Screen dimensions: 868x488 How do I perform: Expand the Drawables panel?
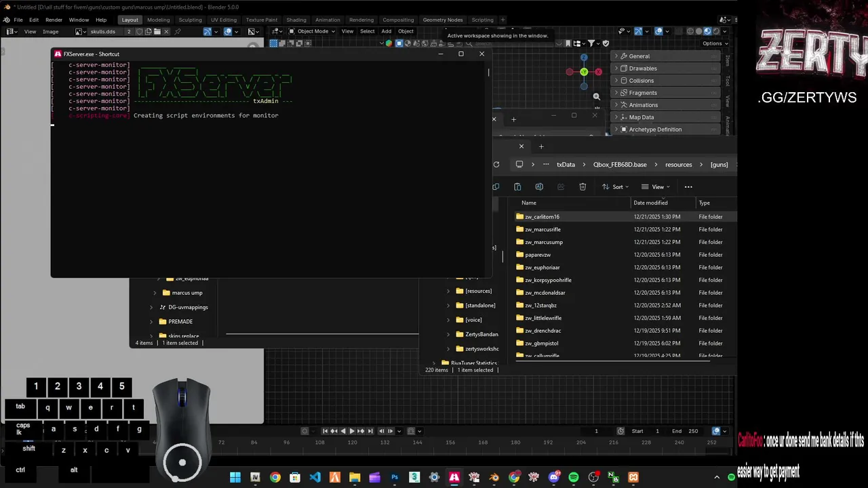coord(666,68)
